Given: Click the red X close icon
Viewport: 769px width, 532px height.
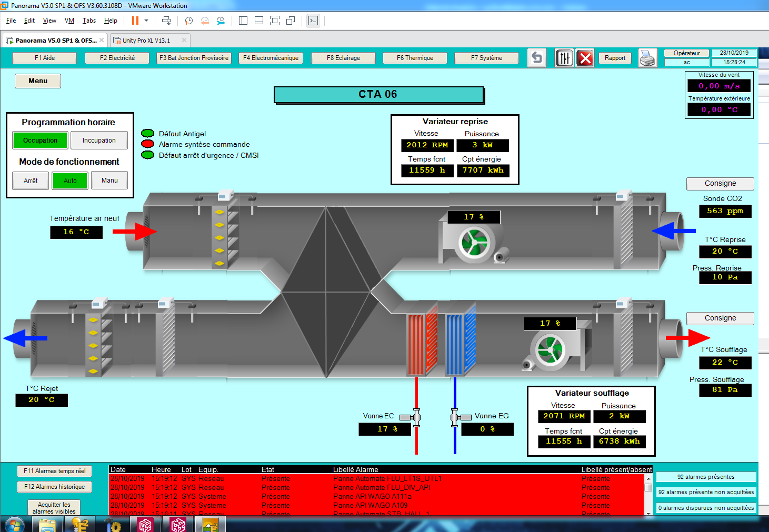Looking at the screenshot, I should [585, 58].
